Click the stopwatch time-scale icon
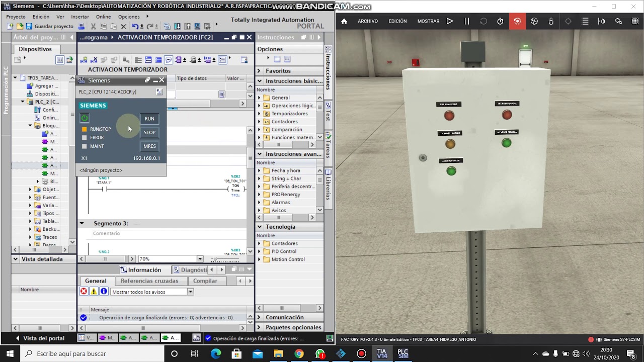Image resolution: width=644 pixels, height=362 pixels. click(x=500, y=21)
